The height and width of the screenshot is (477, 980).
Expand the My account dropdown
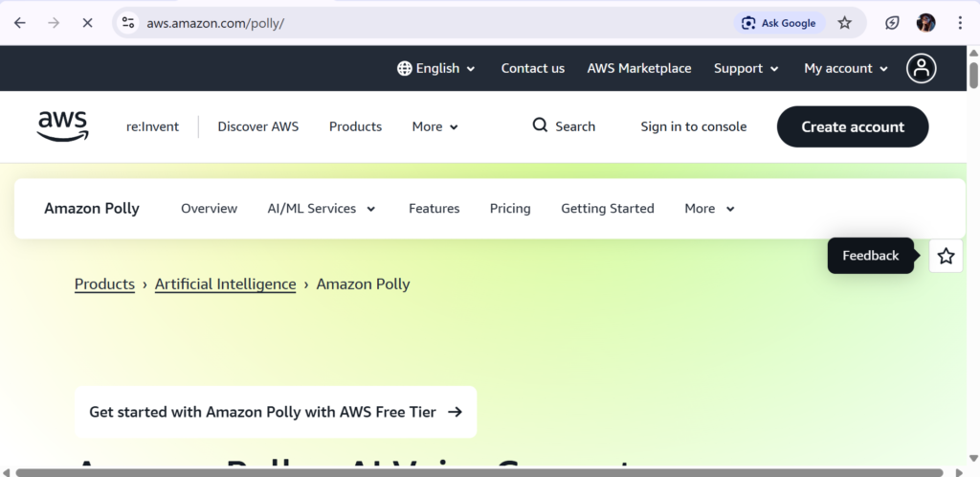(846, 68)
